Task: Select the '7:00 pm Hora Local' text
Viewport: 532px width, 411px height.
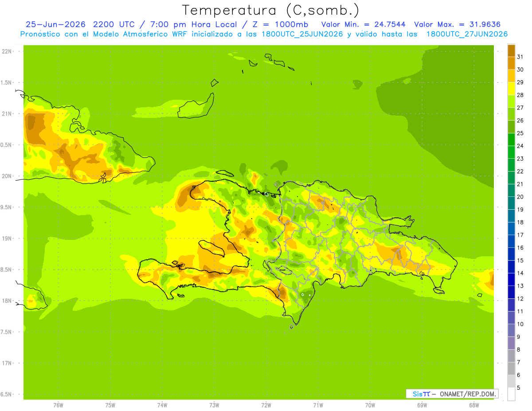Action: click(194, 24)
